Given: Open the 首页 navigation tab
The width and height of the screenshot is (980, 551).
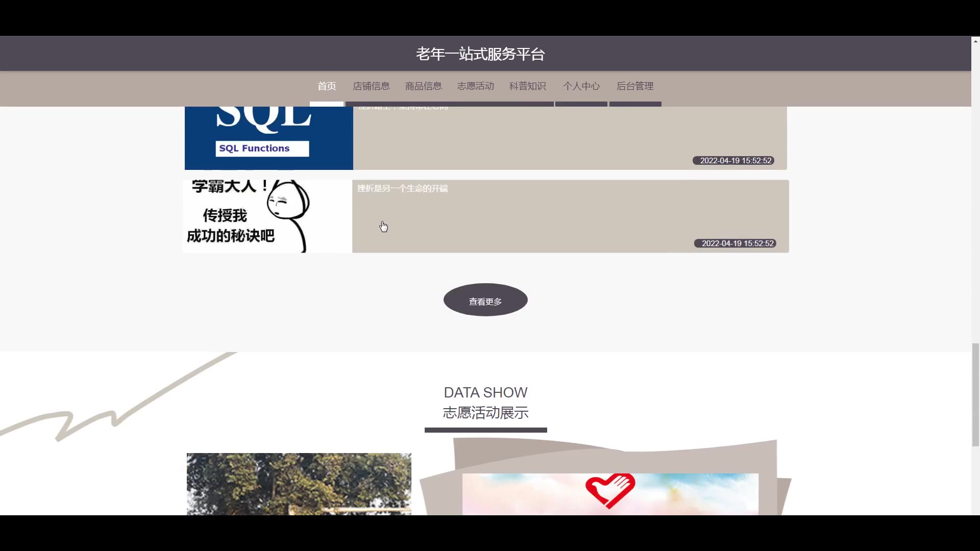Looking at the screenshot, I should click(x=327, y=86).
